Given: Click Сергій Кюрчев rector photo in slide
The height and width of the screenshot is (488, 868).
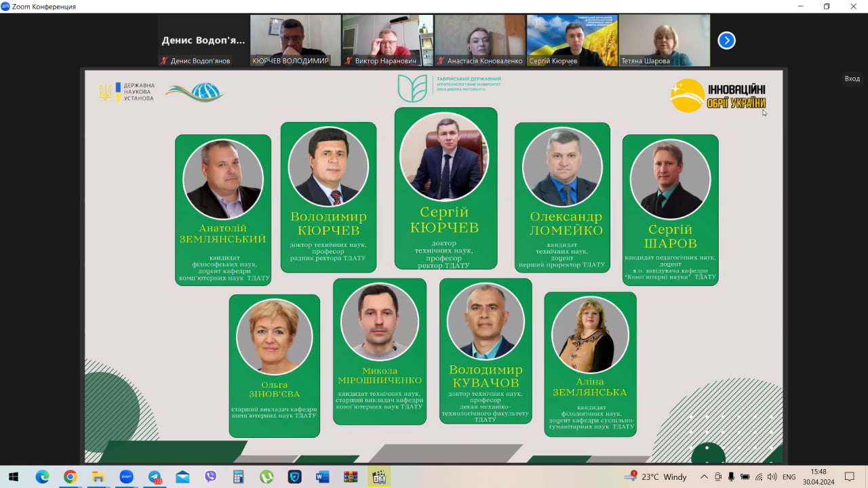Looking at the screenshot, I should tap(444, 156).
